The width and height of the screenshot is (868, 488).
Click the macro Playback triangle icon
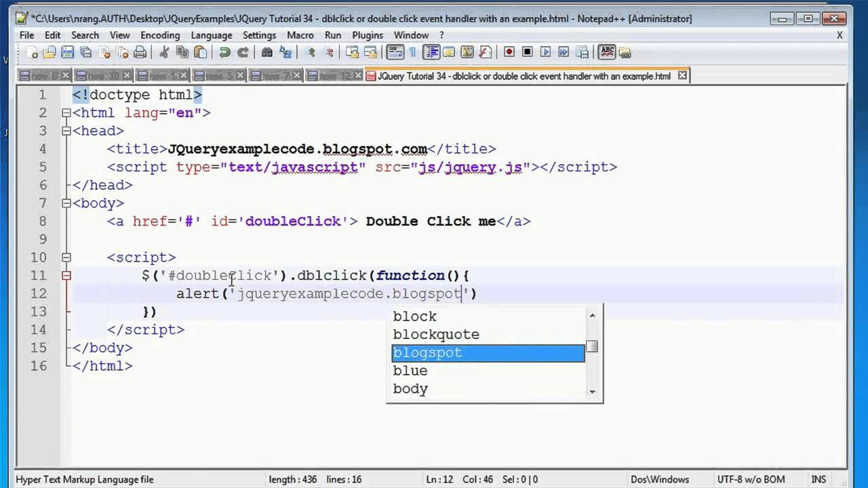pos(546,52)
